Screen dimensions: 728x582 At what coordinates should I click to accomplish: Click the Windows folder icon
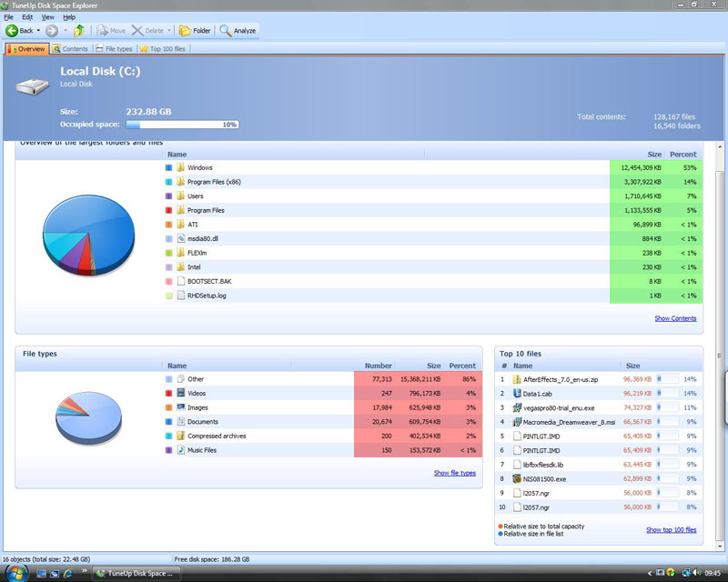pos(180,167)
